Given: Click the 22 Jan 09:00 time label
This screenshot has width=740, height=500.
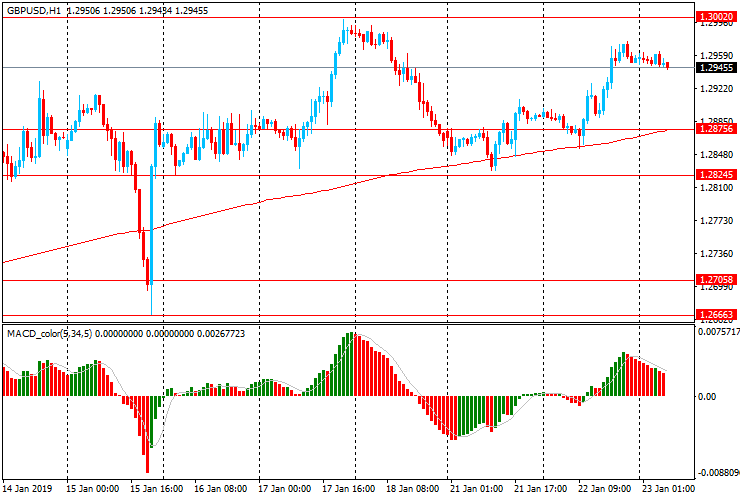Looking at the screenshot, I should coord(605,489).
